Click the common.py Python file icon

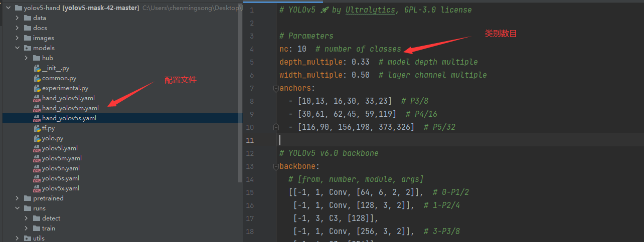[37, 78]
